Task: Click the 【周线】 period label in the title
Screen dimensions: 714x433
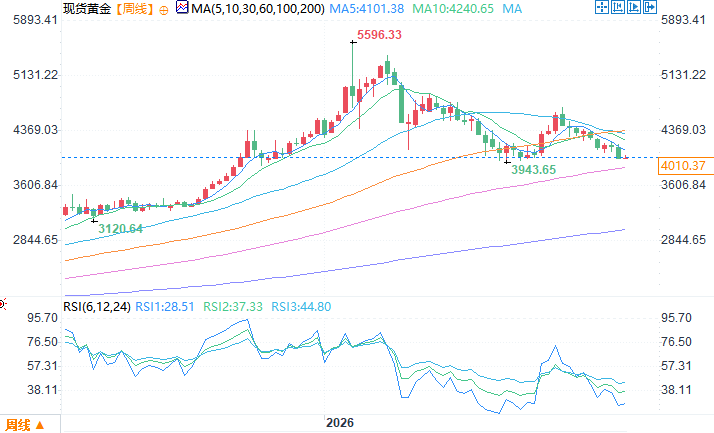Action: [x=135, y=9]
